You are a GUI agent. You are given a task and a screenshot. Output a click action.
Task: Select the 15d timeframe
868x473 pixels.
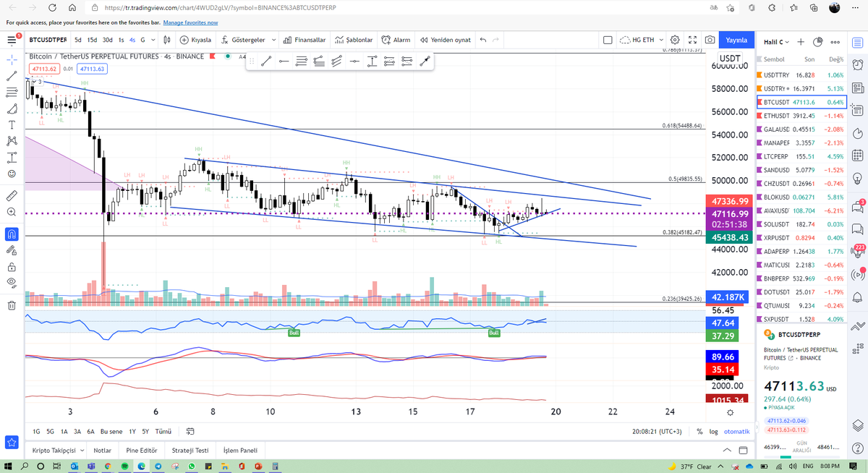(92, 40)
